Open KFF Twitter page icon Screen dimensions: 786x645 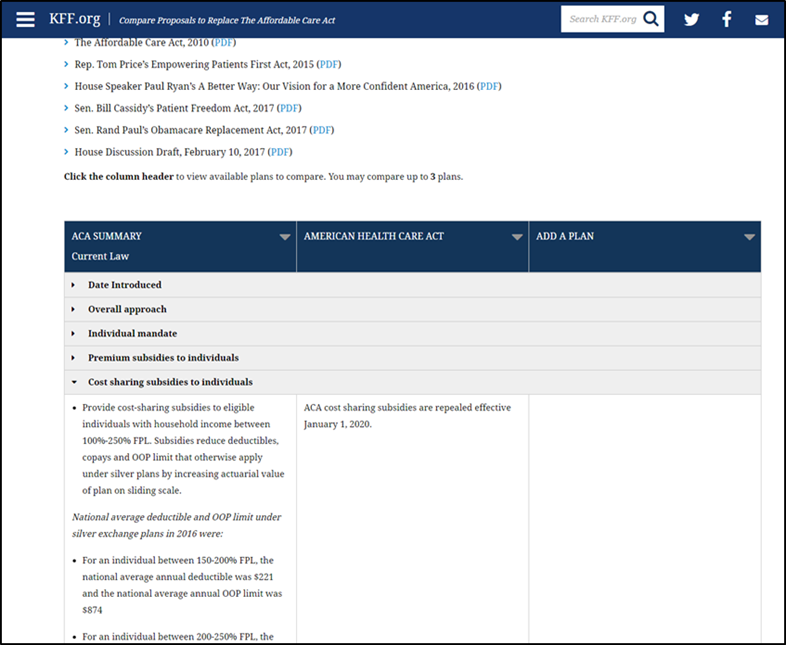[x=691, y=20]
